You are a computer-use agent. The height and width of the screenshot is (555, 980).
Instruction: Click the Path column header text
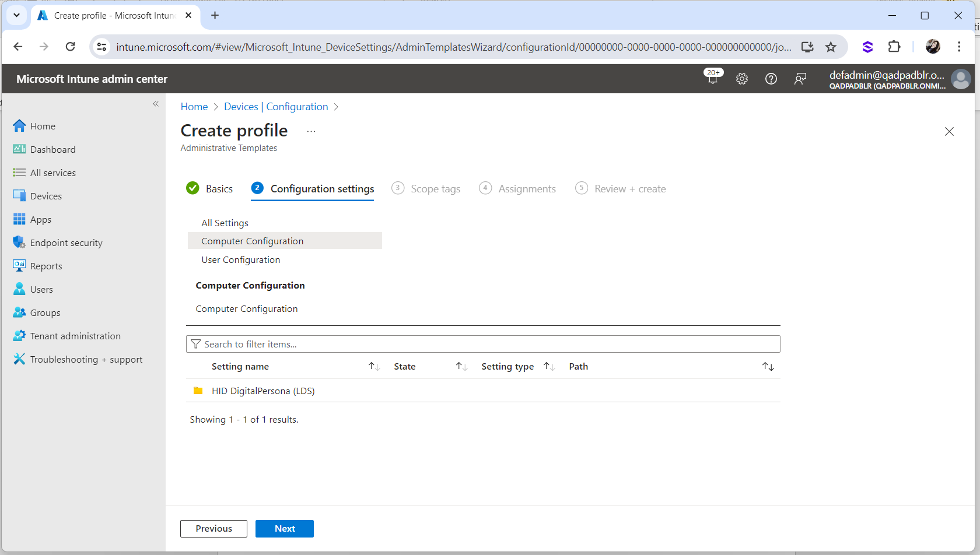(x=579, y=366)
